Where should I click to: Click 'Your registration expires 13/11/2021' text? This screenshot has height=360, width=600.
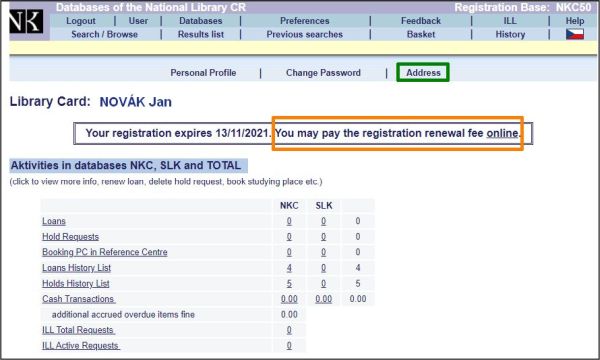(x=177, y=133)
